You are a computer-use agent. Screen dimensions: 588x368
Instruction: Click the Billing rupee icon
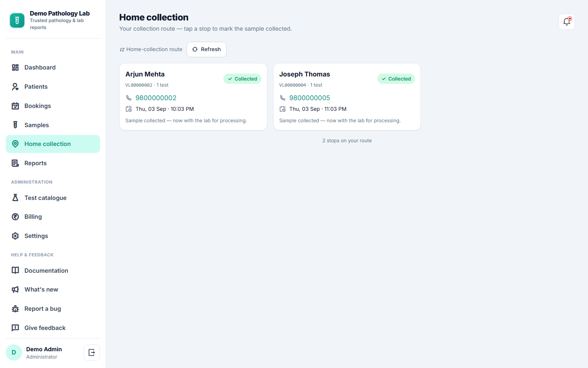coord(15,217)
